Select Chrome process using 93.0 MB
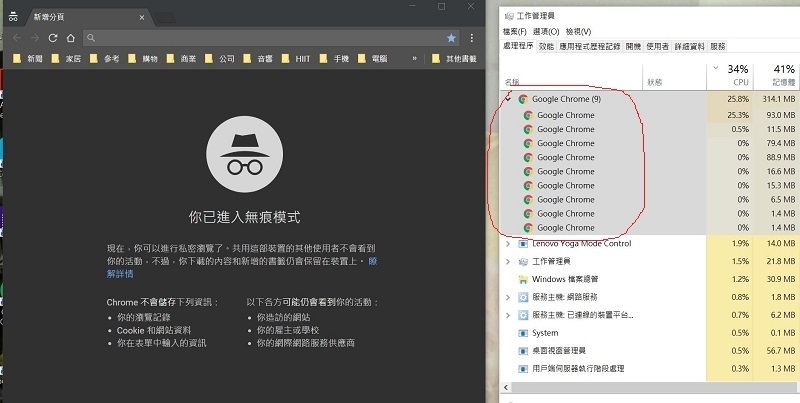800x403 pixels. pyautogui.click(x=650, y=115)
